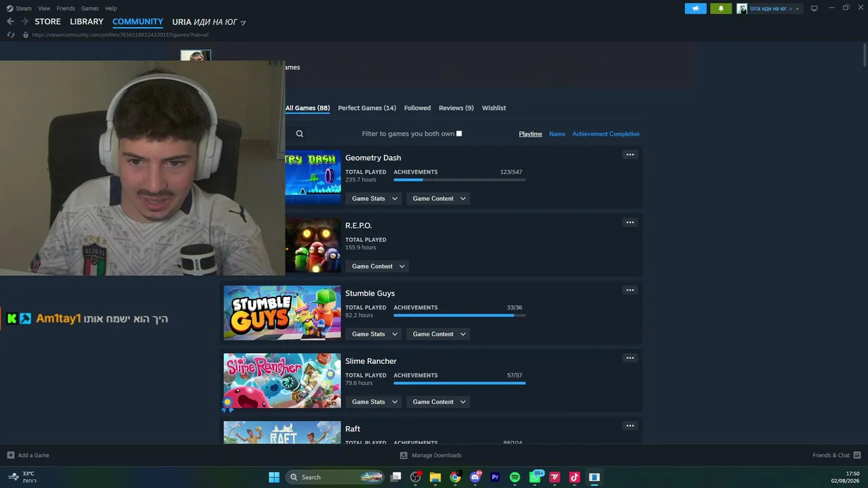Toggle 'Filter to games you both own' checkbox
This screenshot has height=488, width=868.
459,134
